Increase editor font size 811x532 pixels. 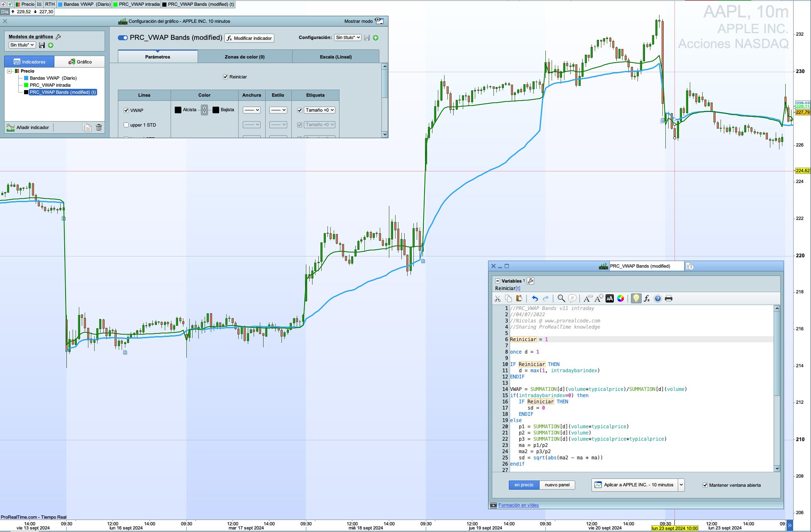pyautogui.click(x=598, y=298)
